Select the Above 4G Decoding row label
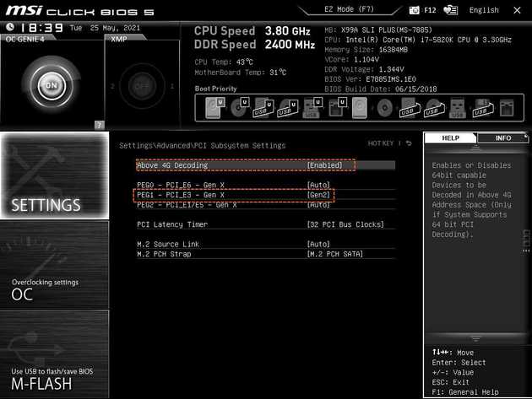Viewport: 532px width, 399px height. 172,165
